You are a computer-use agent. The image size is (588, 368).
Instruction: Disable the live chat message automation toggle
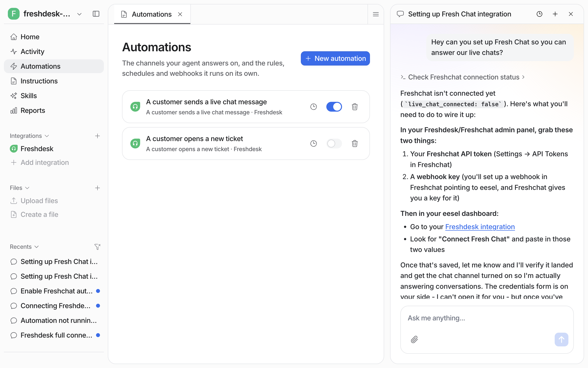[x=334, y=107]
